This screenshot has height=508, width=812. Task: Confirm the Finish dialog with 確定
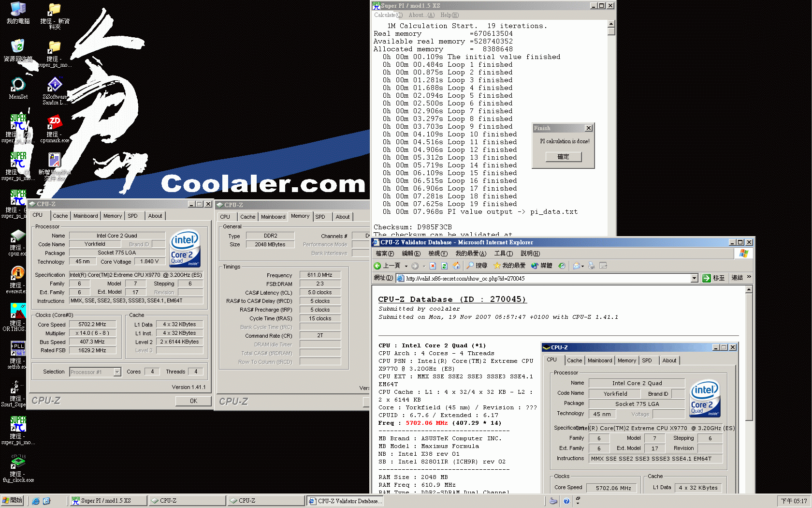pyautogui.click(x=563, y=157)
